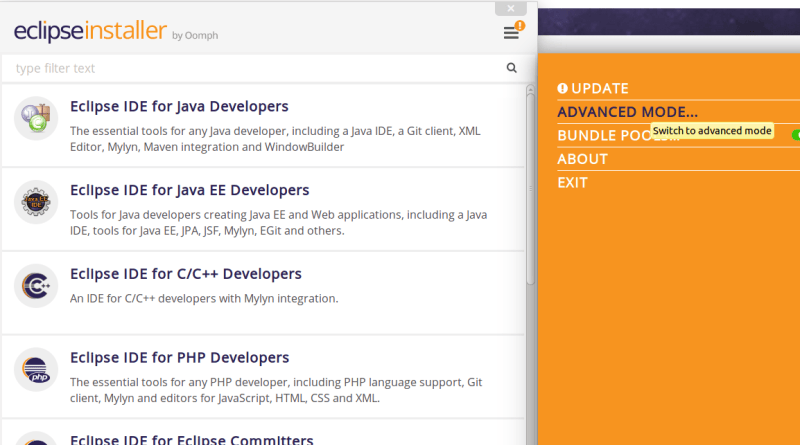Screen dimensions: 800x445
Task: Focus the type filter text field
Action: click(x=255, y=68)
